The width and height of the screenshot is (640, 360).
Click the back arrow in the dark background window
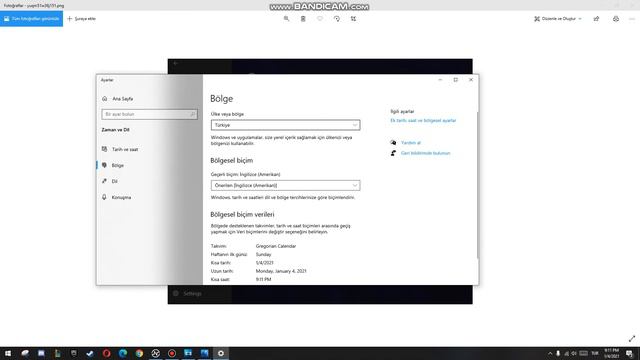176,63
